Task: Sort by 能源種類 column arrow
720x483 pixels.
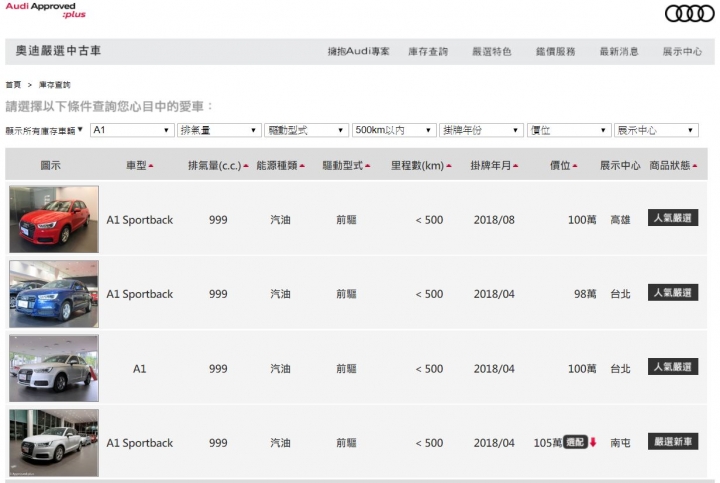Action: 302,166
